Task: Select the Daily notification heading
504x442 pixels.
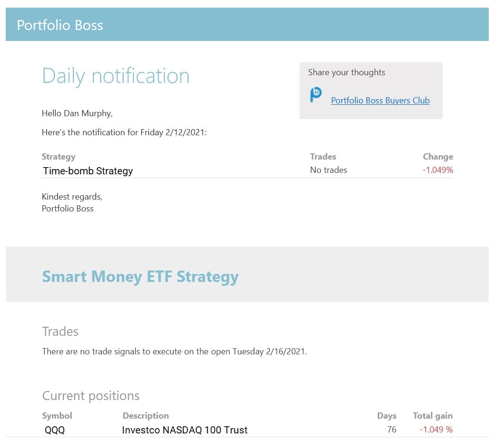Action: tap(116, 75)
